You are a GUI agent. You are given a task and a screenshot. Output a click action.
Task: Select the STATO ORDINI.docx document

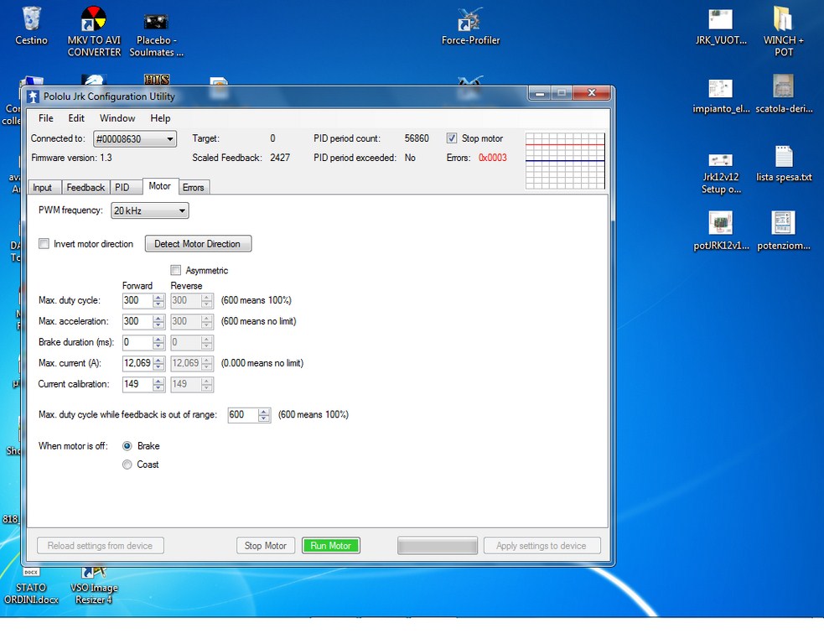31,586
